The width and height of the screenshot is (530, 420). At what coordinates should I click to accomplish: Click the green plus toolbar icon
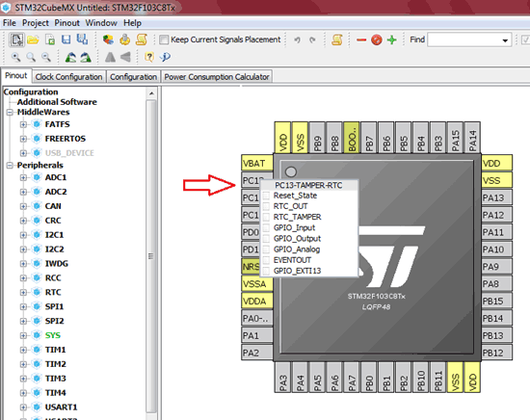click(x=392, y=39)
